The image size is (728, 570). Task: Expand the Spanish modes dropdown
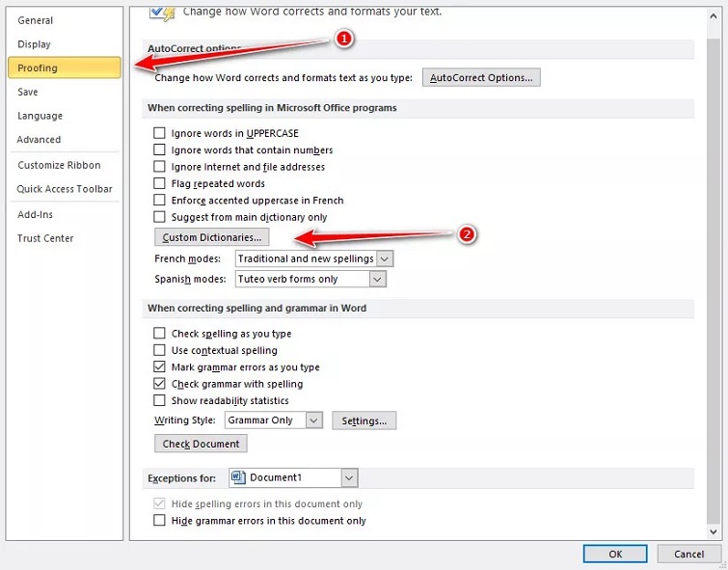377,279
